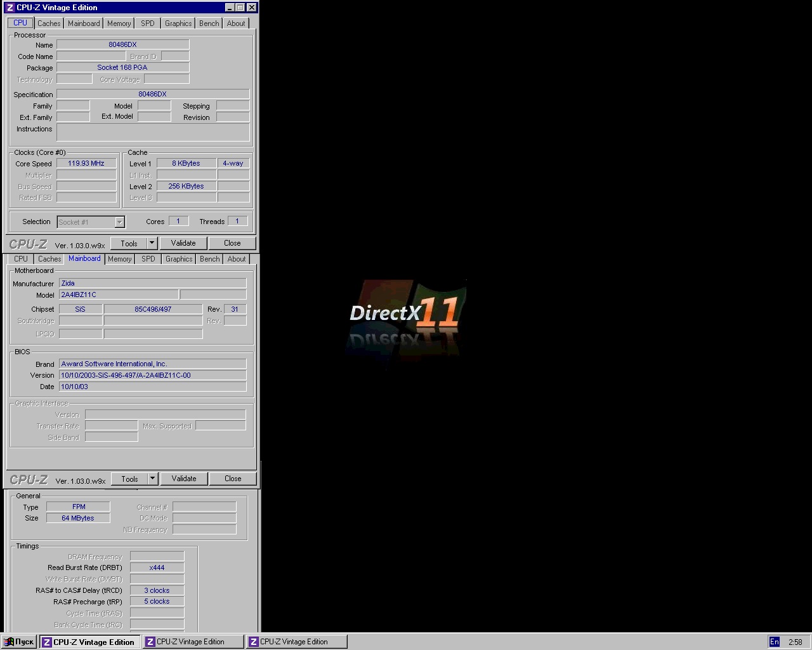Click the Threads count field

(x=237, y=221)
